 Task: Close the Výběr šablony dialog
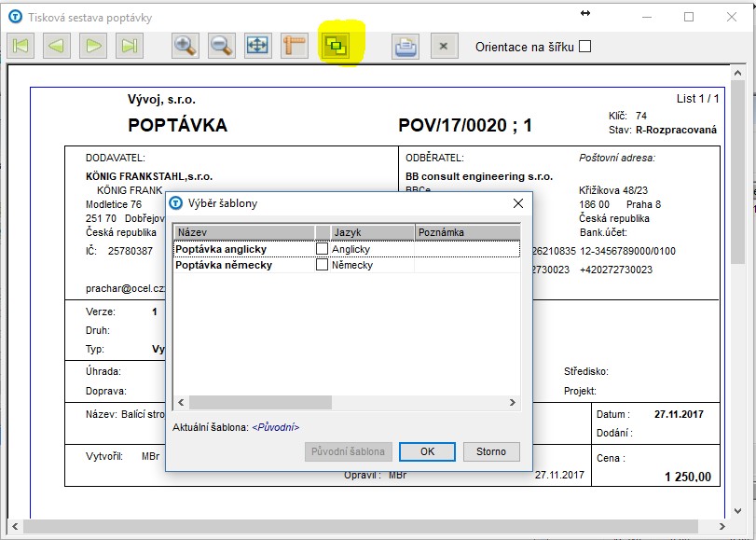point(518,203)
